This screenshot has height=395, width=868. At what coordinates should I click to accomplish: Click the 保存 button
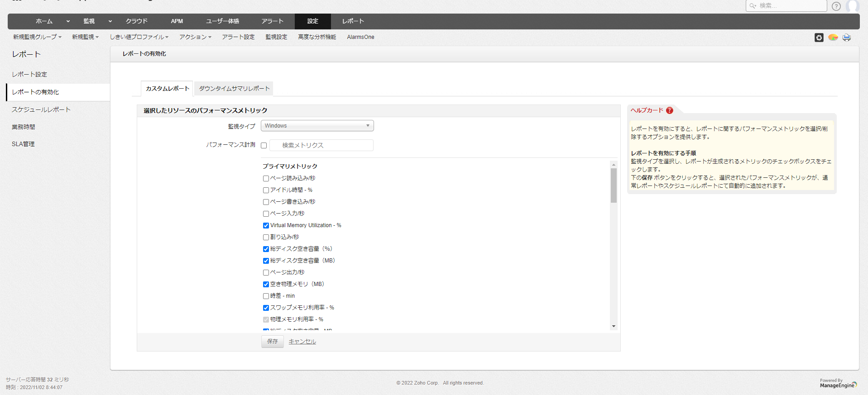point(272,342)
